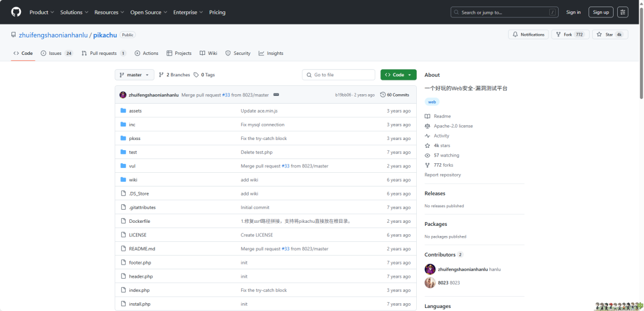Click the Sign up button
This screenshot has height=311, width=644.
(x=601, y=13)
